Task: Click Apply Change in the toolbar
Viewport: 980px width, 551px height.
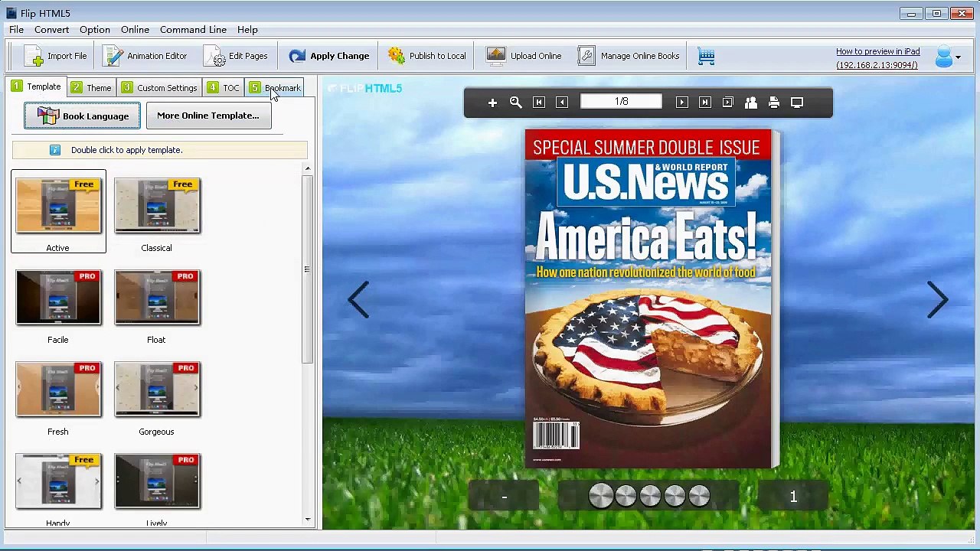Action: click(x=329, y=56)
